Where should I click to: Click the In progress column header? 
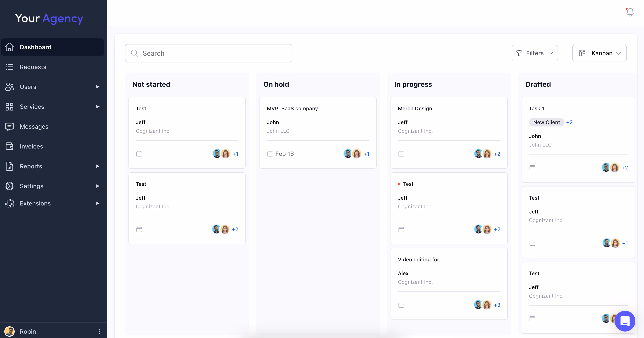(413, 84)
